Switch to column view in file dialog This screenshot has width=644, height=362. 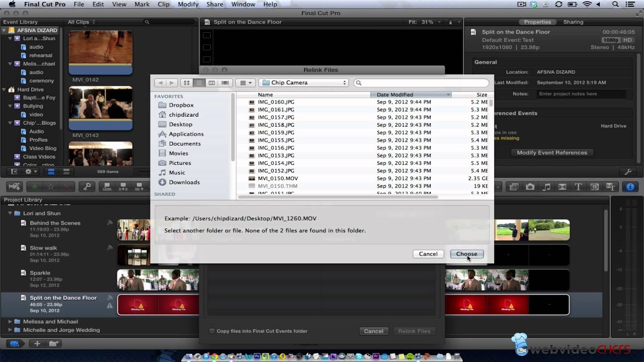coord(212,83)
